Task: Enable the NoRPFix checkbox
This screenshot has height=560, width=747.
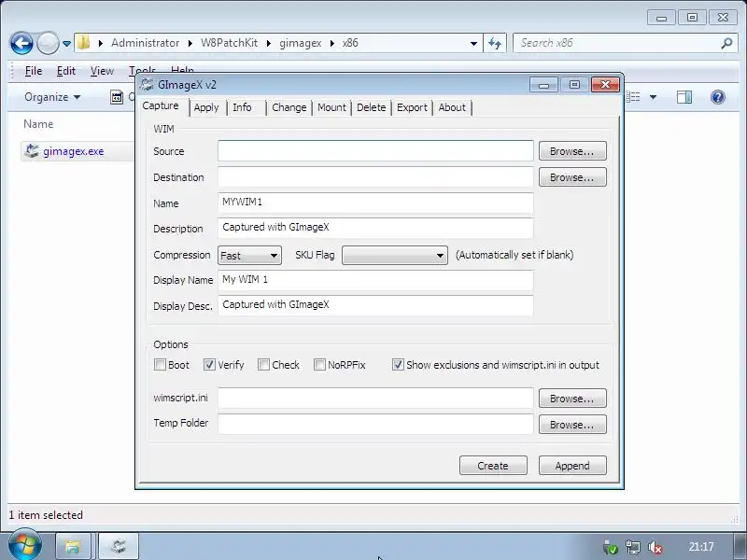Action: point(319,365)
